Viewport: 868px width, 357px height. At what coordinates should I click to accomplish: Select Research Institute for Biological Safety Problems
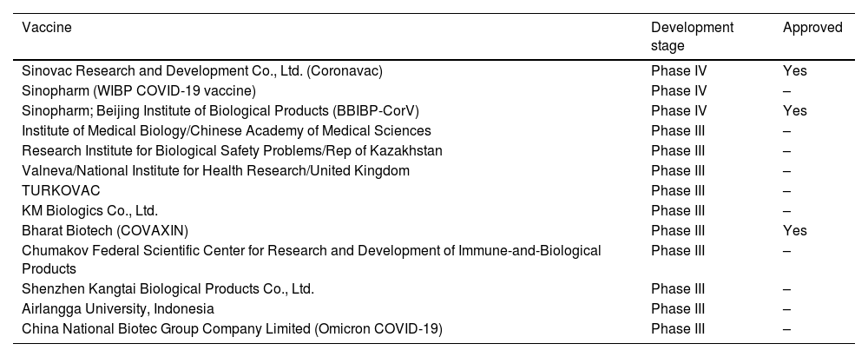coord(232,150)
